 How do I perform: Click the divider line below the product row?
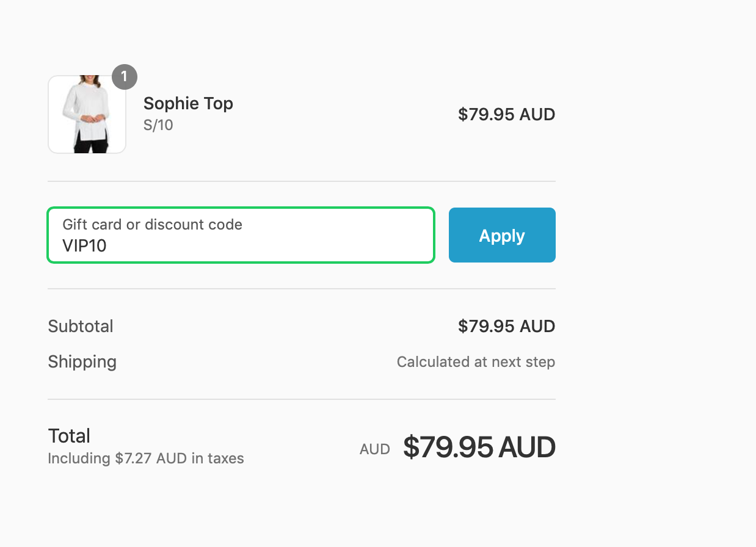click(302, 181)
